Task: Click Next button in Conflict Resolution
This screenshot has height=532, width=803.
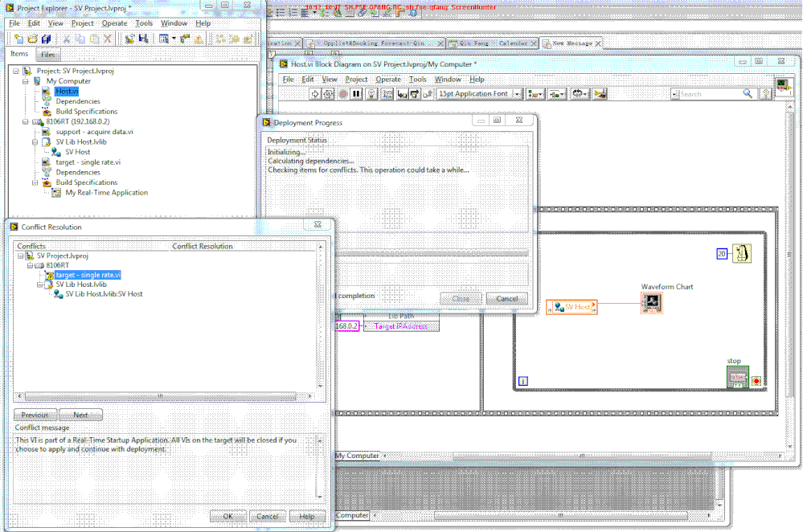Action: [x=80, y=415]
